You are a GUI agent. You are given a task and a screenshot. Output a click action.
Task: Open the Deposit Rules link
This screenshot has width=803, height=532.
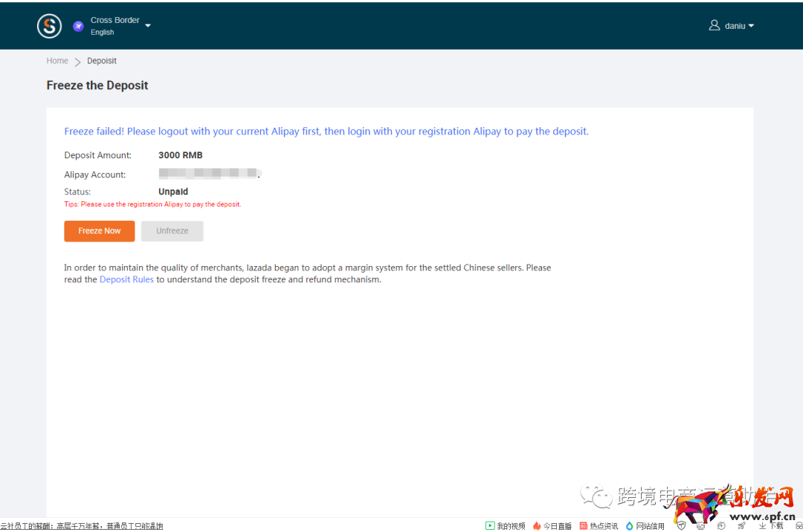click(126, 279)
